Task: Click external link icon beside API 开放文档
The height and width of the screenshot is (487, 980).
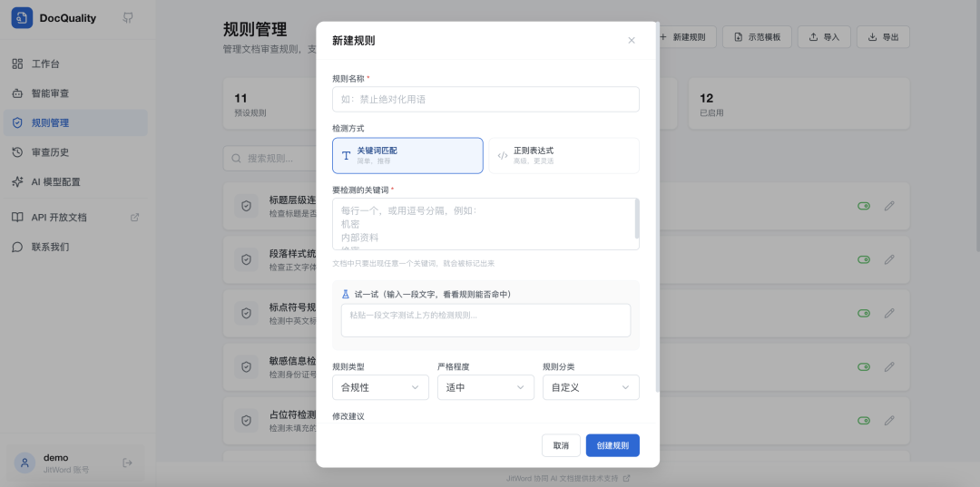Action: point(134,218)
